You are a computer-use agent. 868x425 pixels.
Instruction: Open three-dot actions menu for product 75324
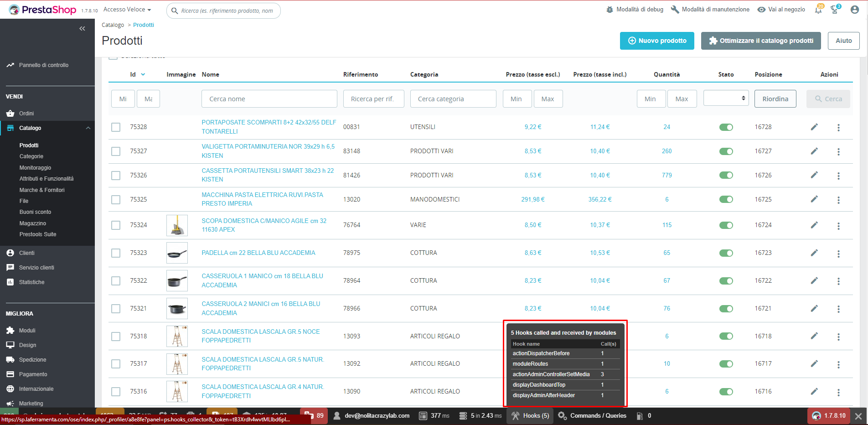838,226
